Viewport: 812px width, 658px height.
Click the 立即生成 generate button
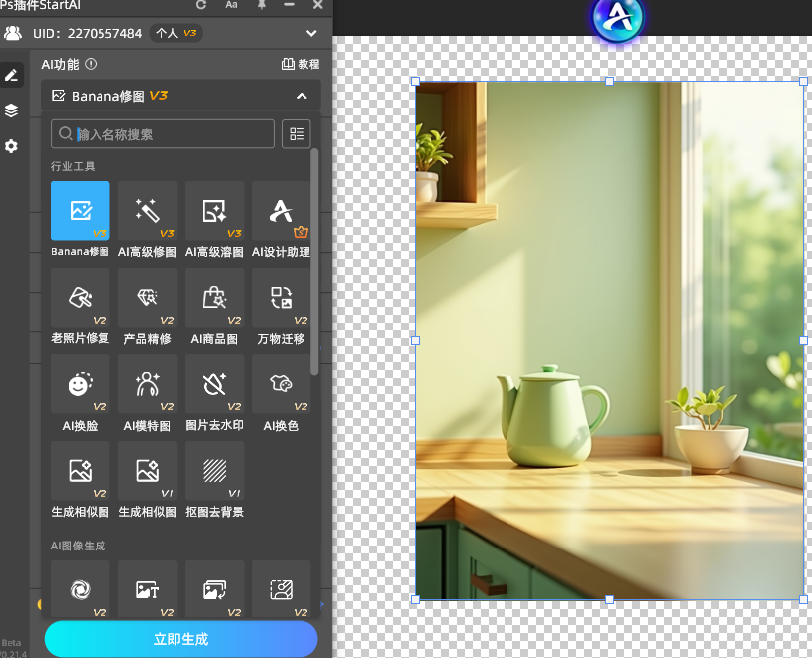181,639
